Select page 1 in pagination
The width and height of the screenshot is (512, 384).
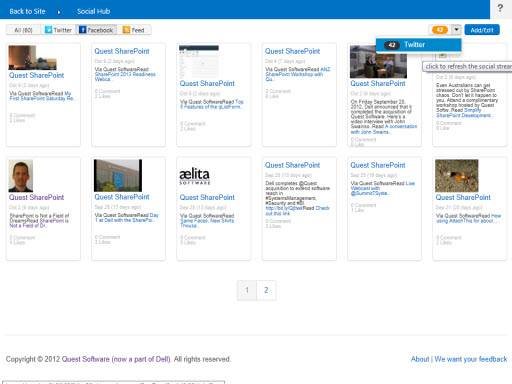247,290
